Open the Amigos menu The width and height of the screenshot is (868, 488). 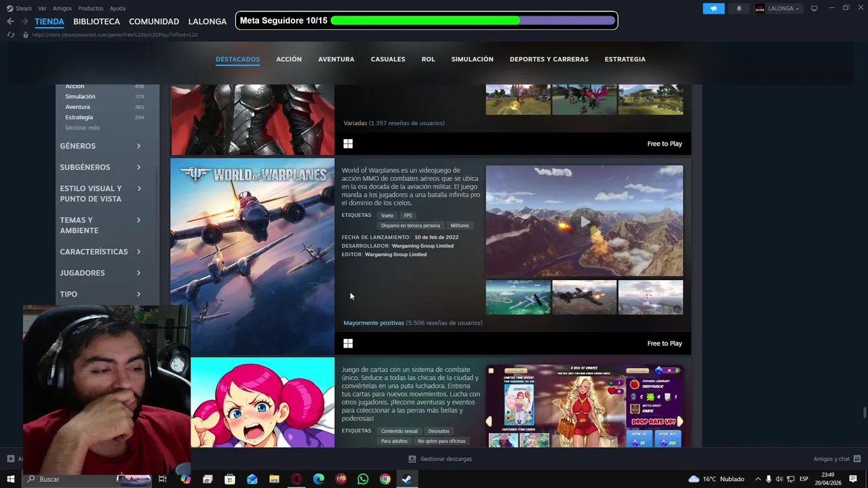point(62,8)
